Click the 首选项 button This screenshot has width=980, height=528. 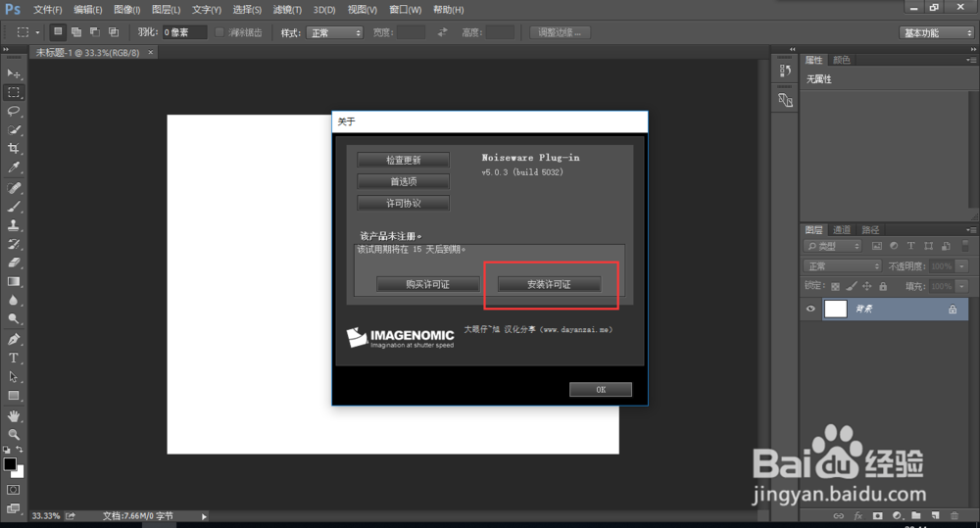pos(403,181)
